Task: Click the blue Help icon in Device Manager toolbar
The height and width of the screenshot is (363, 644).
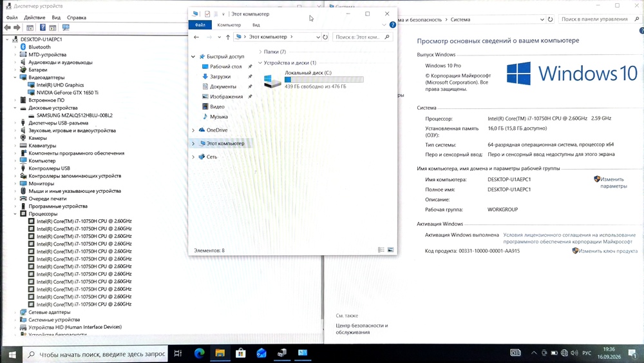Action: pos(43,28)
